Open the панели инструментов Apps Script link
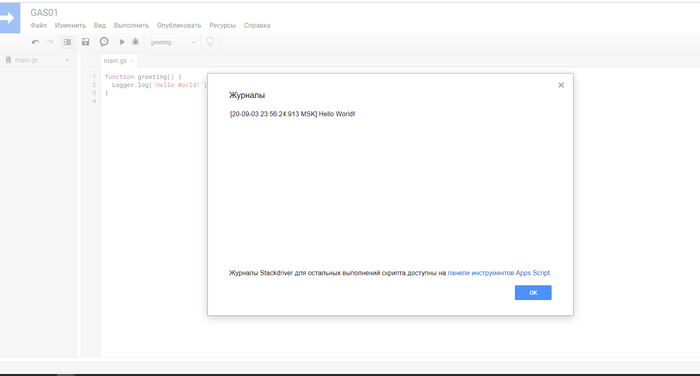The image size is (700, 376). tap(499, 273)
